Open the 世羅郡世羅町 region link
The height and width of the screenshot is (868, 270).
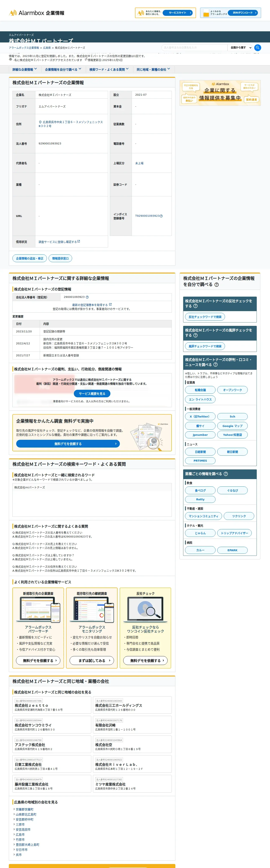click(25, 809)
